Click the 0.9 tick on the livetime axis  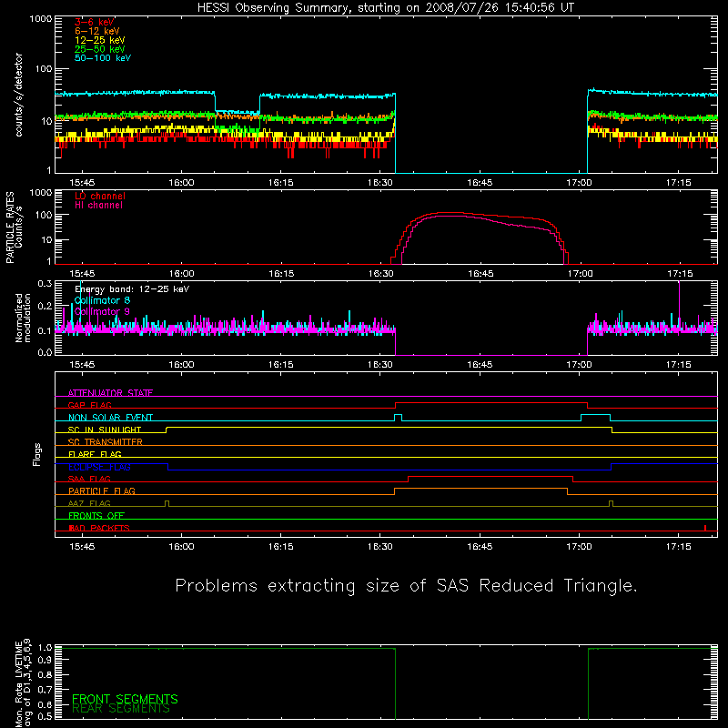(x=45, y=660)
